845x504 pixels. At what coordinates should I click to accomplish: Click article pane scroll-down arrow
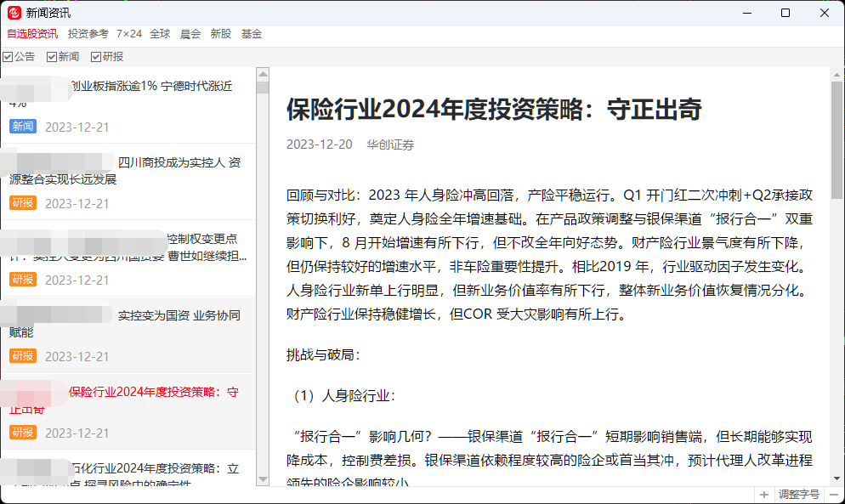click(x=836, y=480)
